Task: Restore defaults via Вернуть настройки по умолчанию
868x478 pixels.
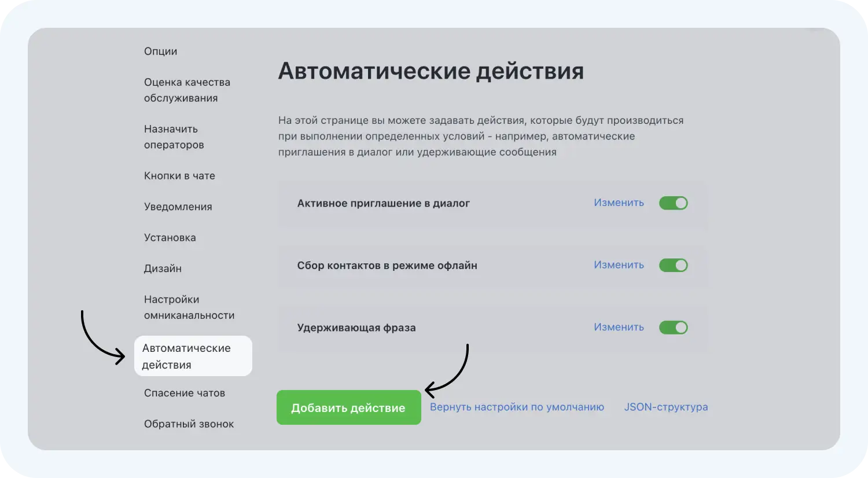Action: [517, 407]
